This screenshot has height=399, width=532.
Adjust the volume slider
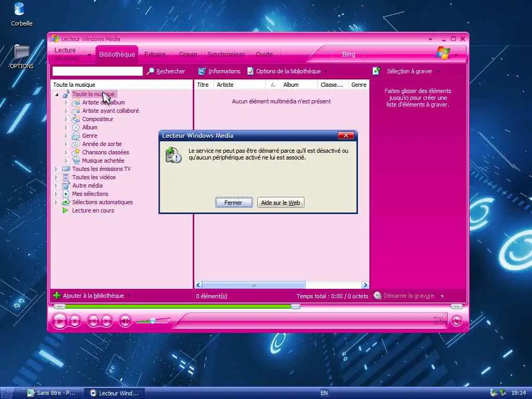click(x=153, y=321)
